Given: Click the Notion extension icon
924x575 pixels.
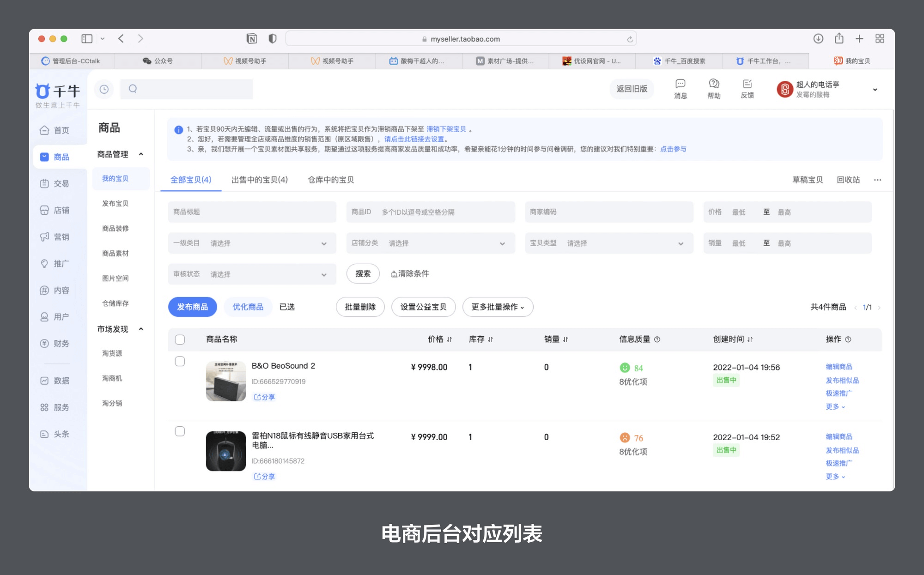Looking at the screenshot, I should pyautogui.click(x=252, y=39).
